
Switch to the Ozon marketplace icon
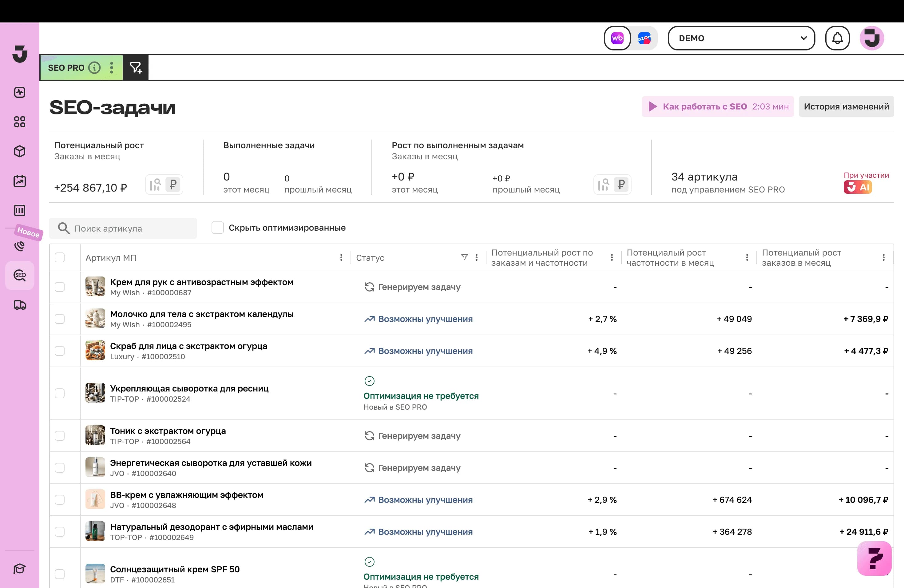[644, 38]
